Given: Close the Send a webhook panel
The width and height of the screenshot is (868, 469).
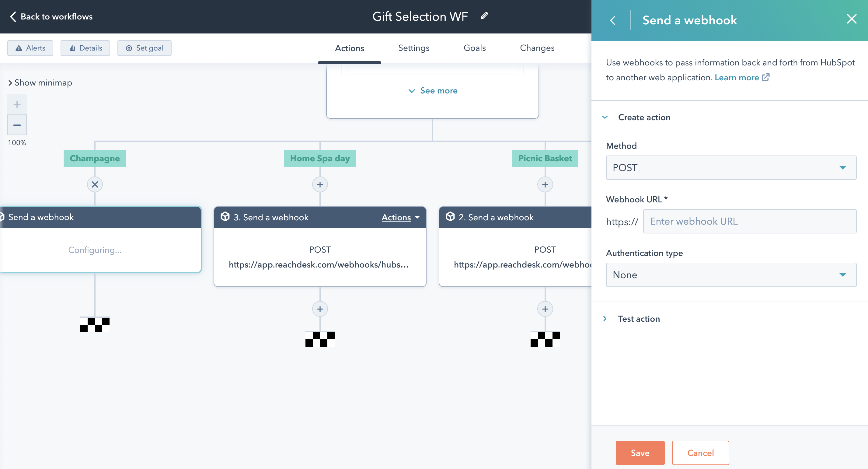Looking at the screenshot, I should click(852, 19).
